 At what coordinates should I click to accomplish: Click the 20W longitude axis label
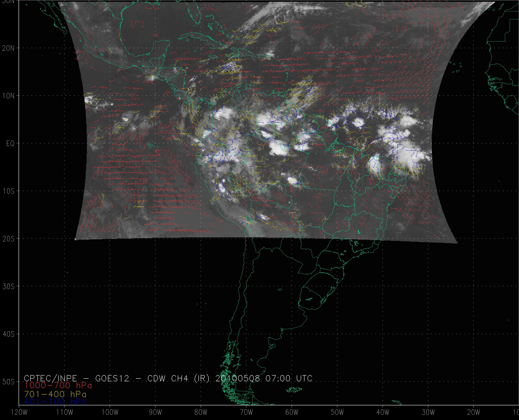tap(474, 412)
